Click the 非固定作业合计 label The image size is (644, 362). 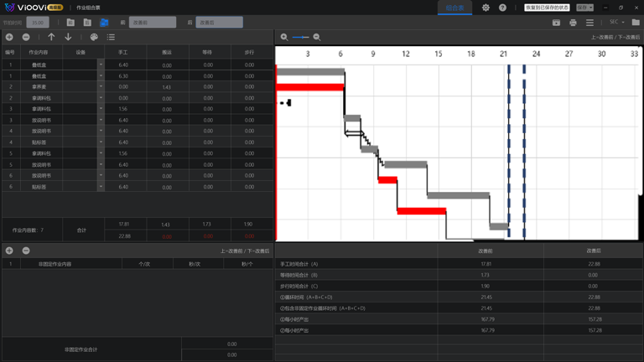point(80,349)
